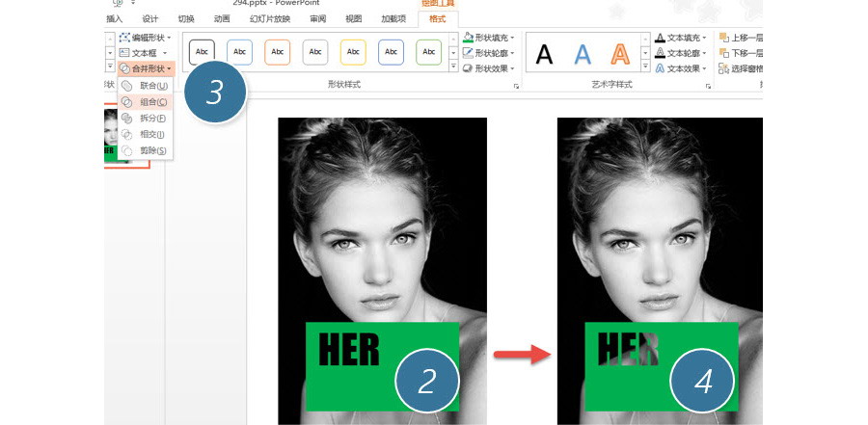Open 形状轮廓 shape outline options

489,53
